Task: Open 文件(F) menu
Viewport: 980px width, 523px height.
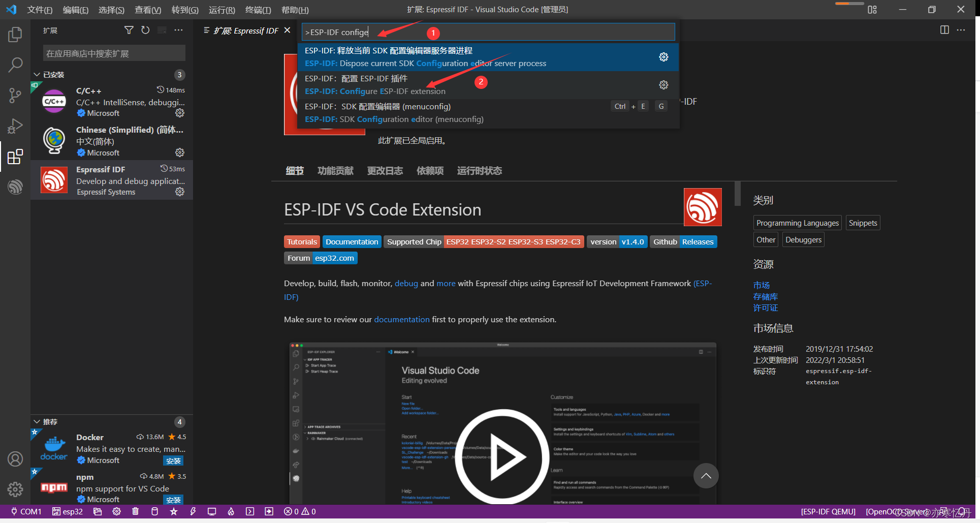Action: (40, 10)
